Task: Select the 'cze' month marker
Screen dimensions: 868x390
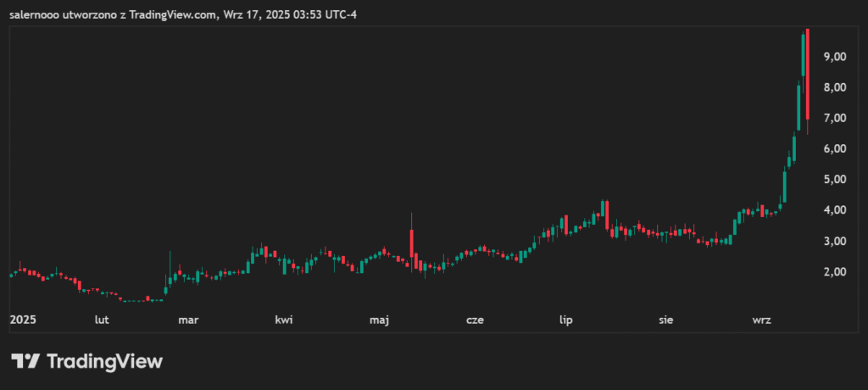Action: [476, 320]
